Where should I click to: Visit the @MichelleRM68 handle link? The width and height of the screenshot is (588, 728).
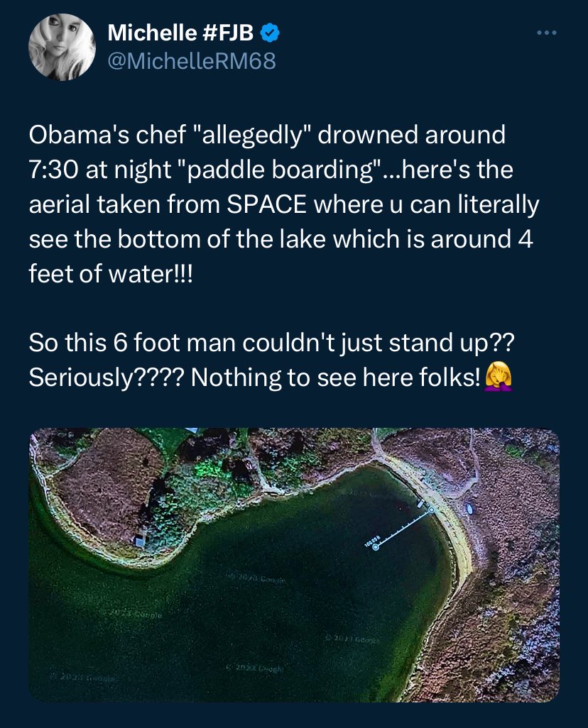191,62
